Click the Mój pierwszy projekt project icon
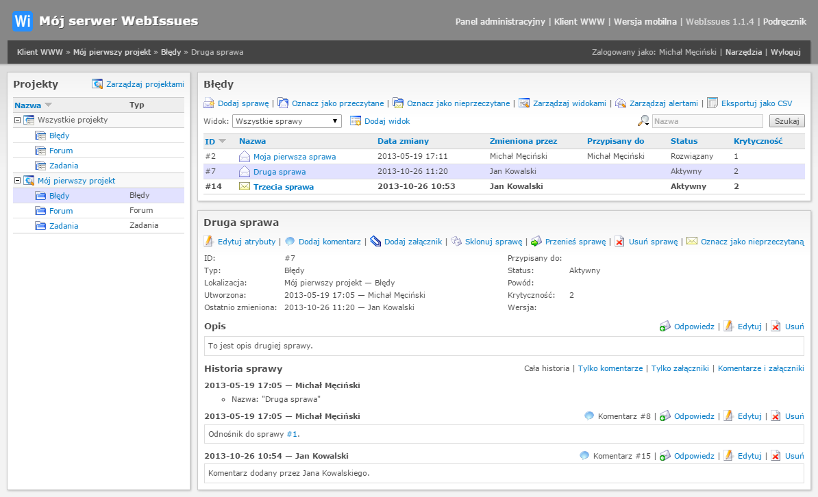This screenshot has height=497, width=818. pyautogui.click(x=29, y=180)
